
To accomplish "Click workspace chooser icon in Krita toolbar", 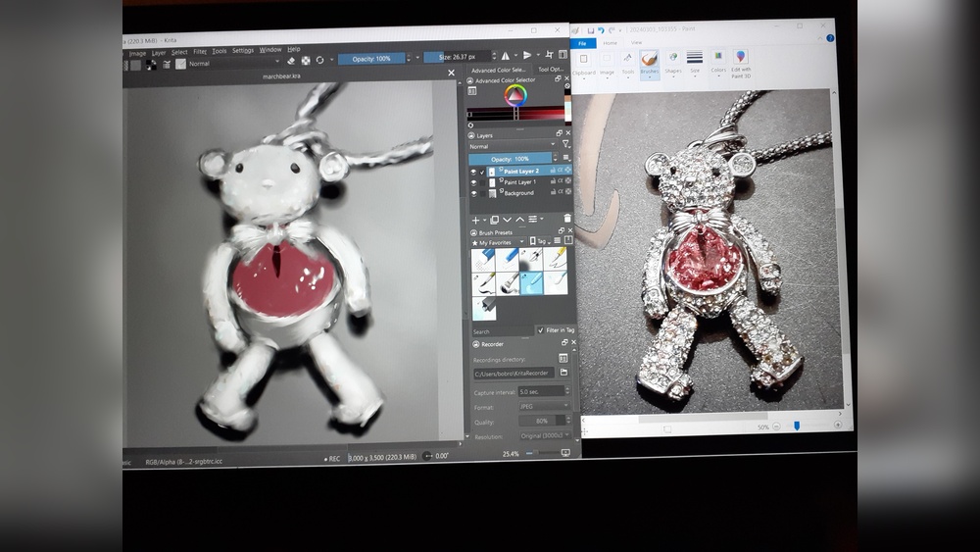I will click(563, 54).
